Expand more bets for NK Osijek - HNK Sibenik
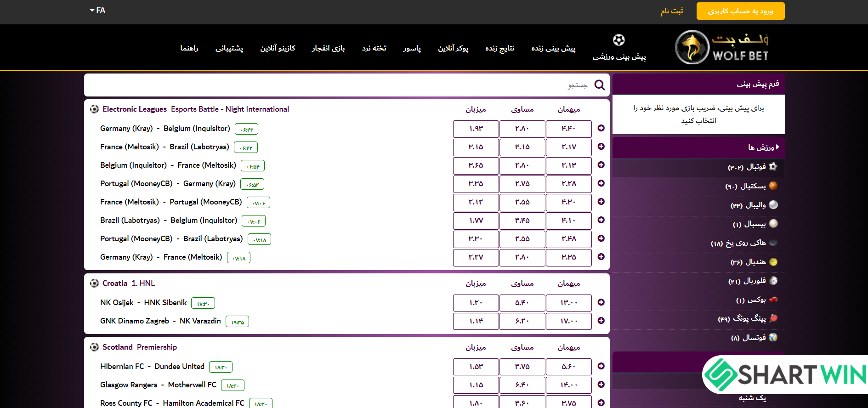 (x=601, y=302)
